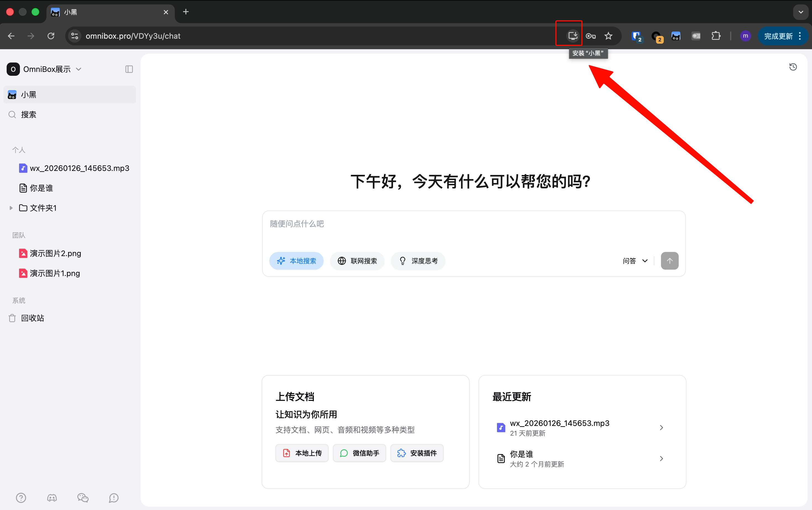The image size is (812, 510).
Task: Click the help question mark icon
Action: tap(21, 498)
